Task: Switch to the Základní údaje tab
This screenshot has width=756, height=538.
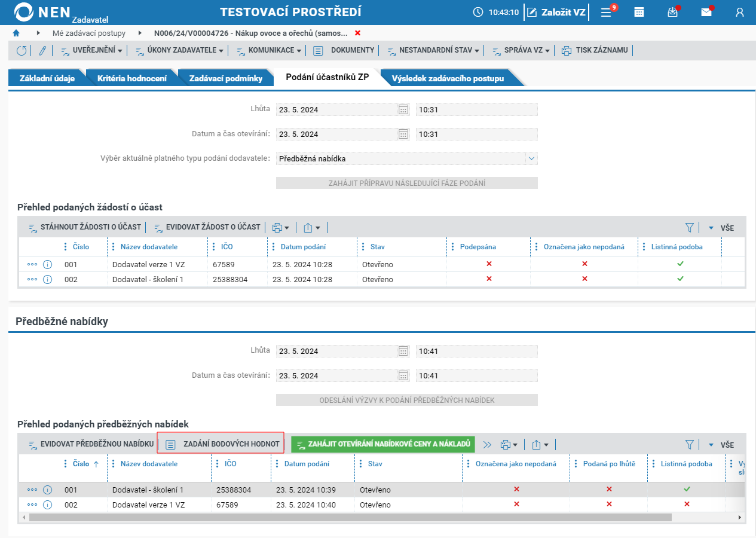Action: pyautogui.click(x=47, y=78)
